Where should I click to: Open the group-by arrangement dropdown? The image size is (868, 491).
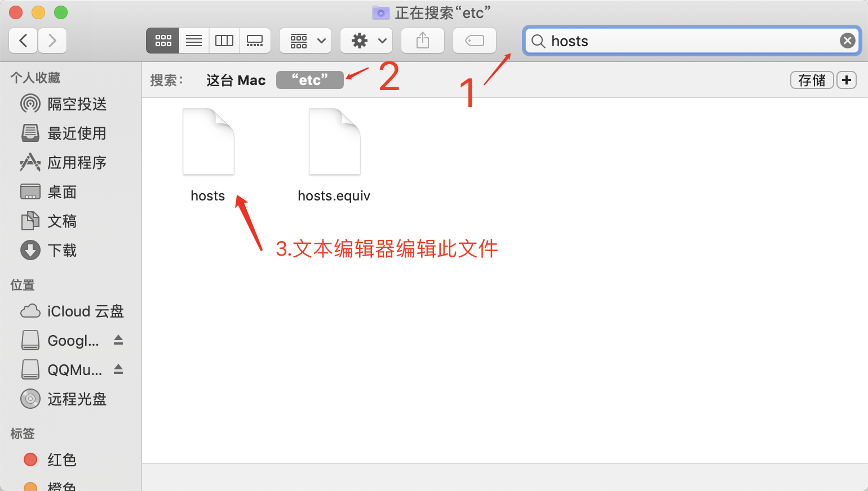tap(305, 41)
